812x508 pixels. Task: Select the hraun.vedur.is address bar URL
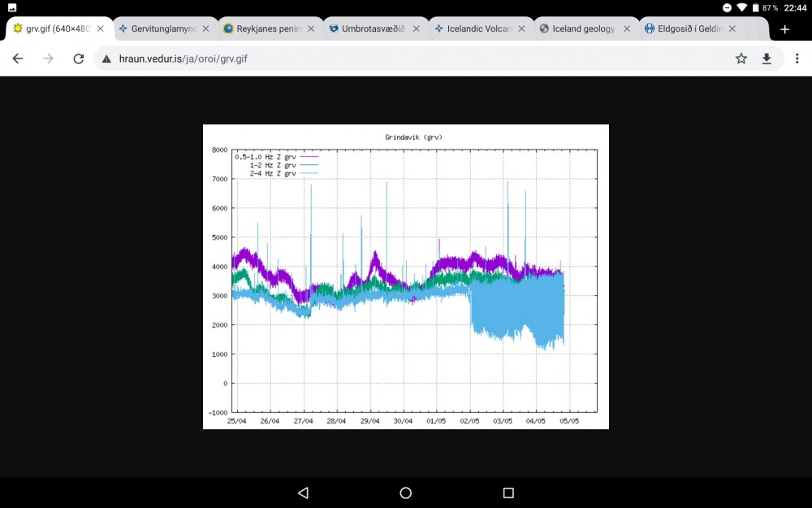181,58
